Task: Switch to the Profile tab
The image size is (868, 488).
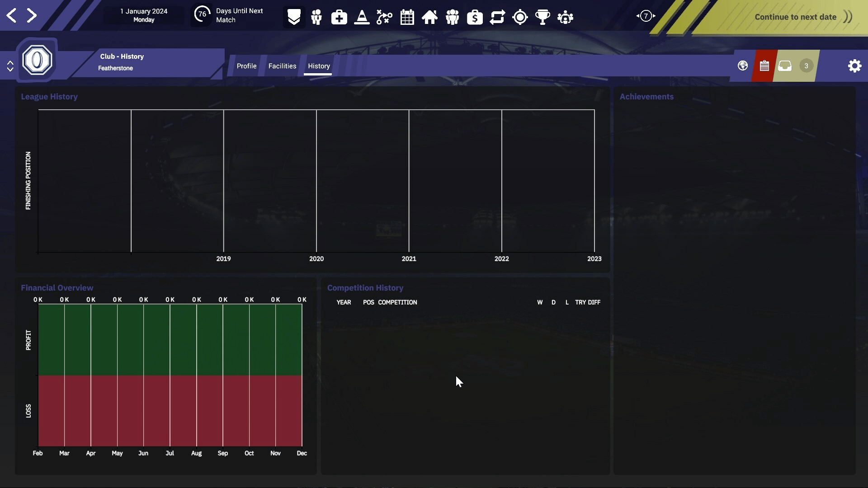Action: (x=246, y=66)
